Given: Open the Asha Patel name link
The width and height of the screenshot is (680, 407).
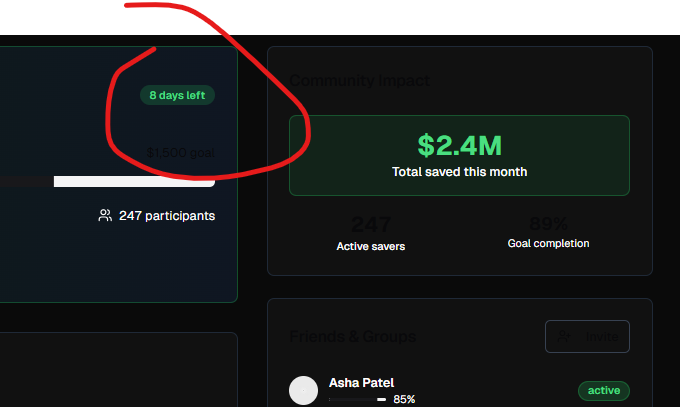Looking at the screenshot, I should 361,383.
